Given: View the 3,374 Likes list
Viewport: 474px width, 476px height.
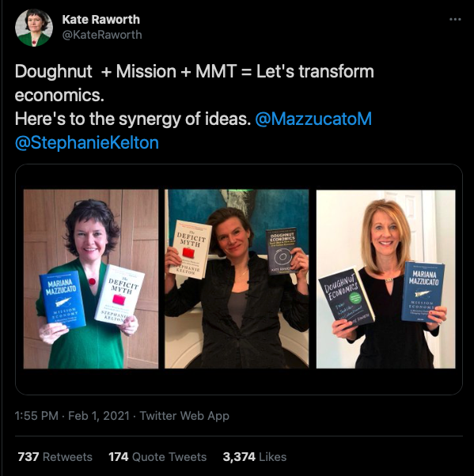Looking at the screenshot, I should pos(255,456).
